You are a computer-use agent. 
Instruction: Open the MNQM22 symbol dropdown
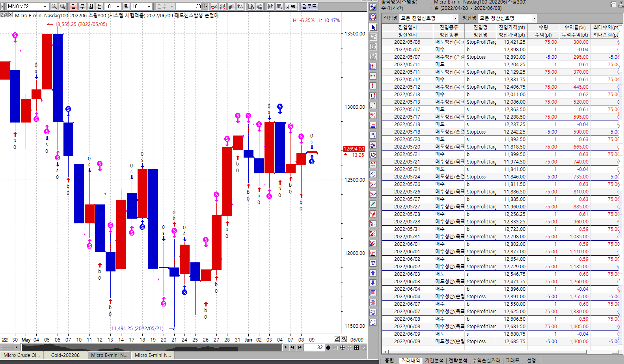coord(45,7)
